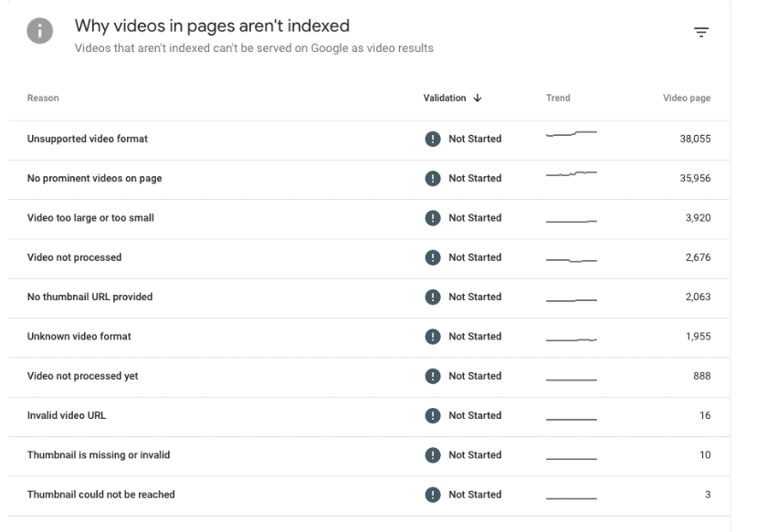Viewport: 757px width, 532px height.
Task: Click warning icon for Unsupported video format
Action: [433, 139]
